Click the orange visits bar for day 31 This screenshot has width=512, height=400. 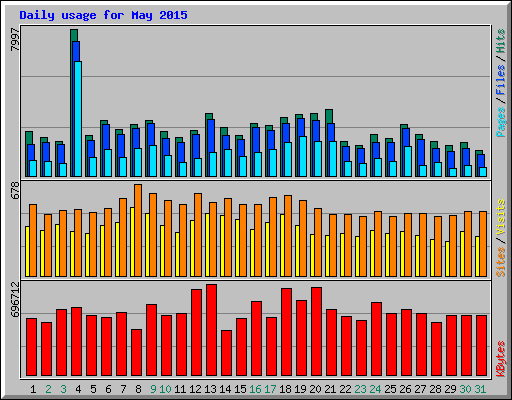[x=483, y=244]
